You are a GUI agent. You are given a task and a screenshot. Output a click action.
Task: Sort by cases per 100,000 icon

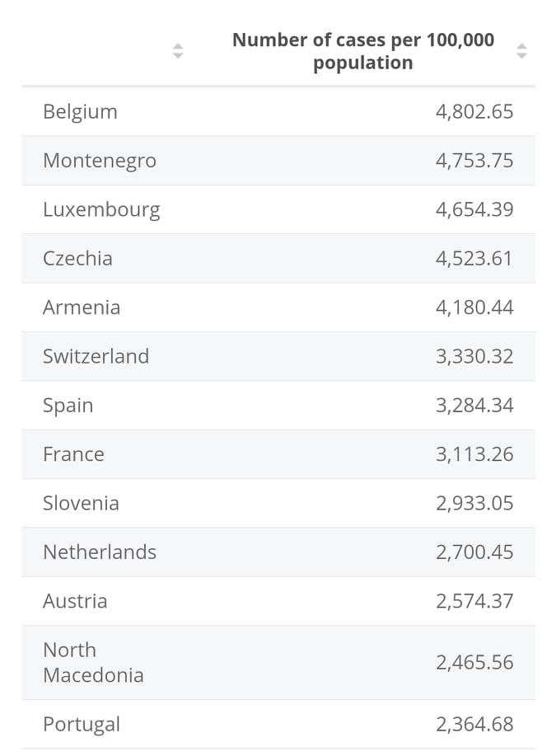521,51
